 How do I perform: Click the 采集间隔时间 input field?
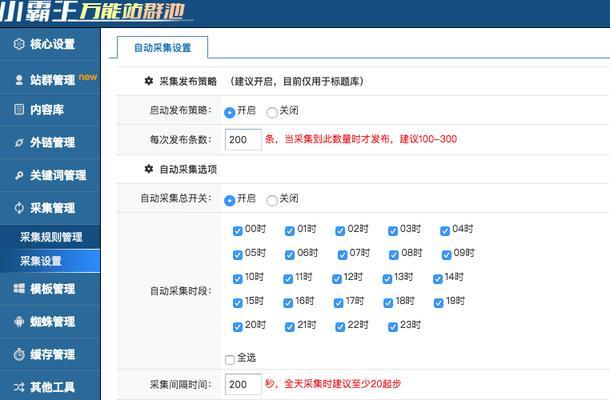(x=243, y=384)
